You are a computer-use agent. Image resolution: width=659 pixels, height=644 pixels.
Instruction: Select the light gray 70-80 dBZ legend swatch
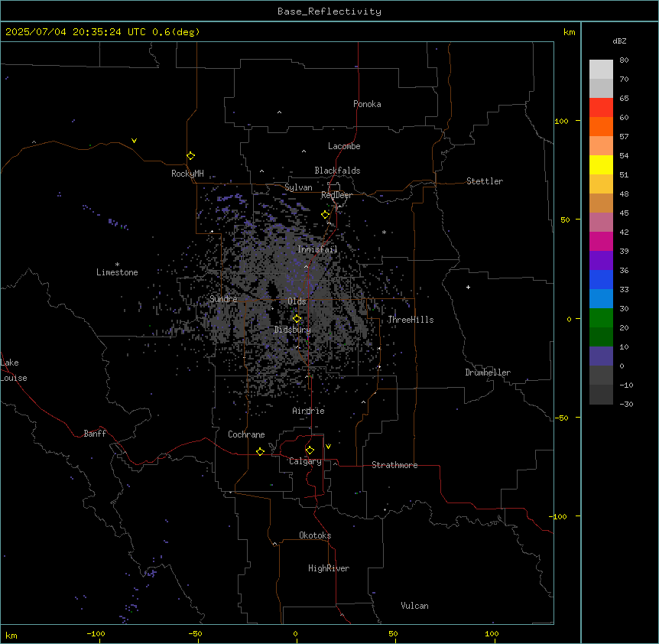click(601, 70)
